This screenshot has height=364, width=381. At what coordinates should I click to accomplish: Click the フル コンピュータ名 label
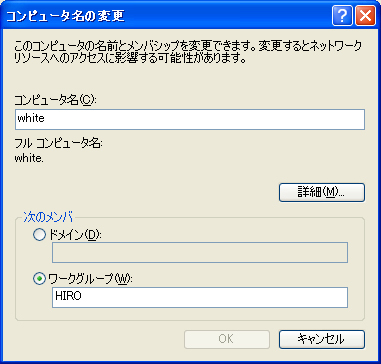click(x=58, y=145)
